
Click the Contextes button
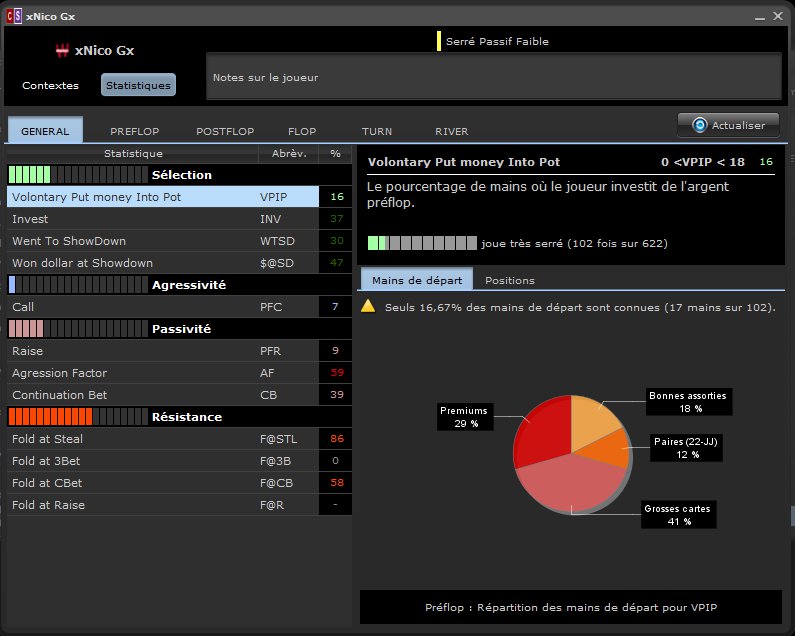pyautogui.click(x=50, y=85)
